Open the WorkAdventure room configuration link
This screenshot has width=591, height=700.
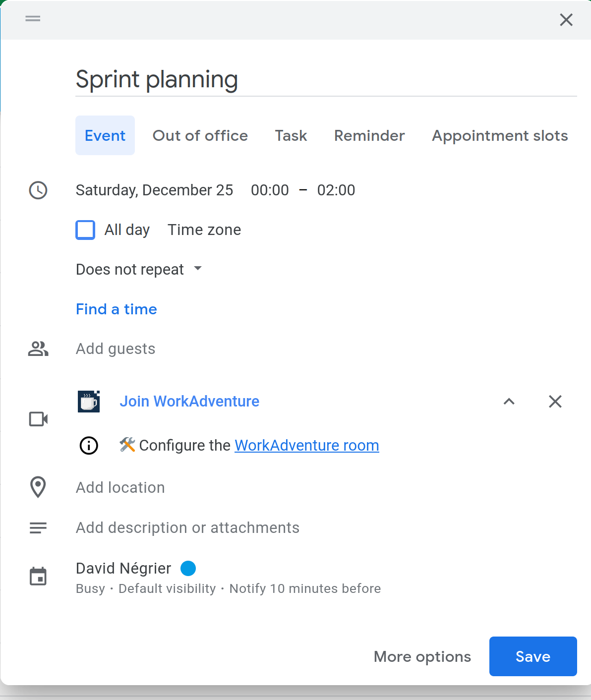pyautogui.click(x=306, y=445)
